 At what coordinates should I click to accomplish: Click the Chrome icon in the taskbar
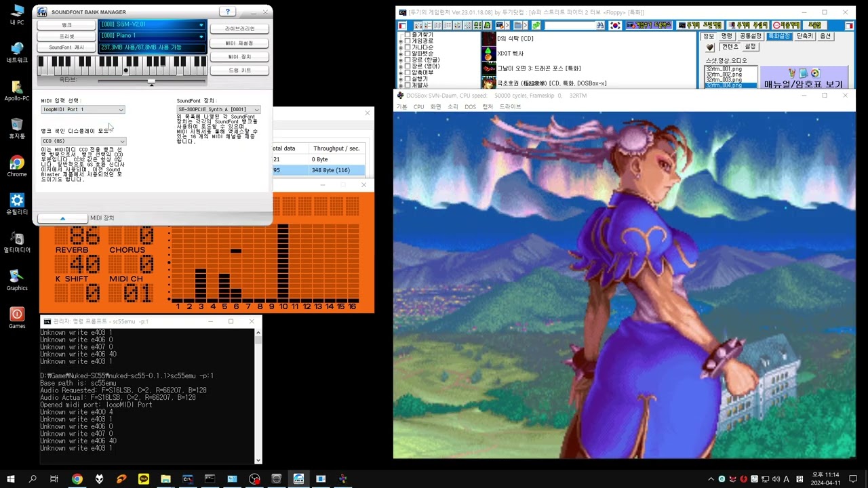tap(77, 479)
